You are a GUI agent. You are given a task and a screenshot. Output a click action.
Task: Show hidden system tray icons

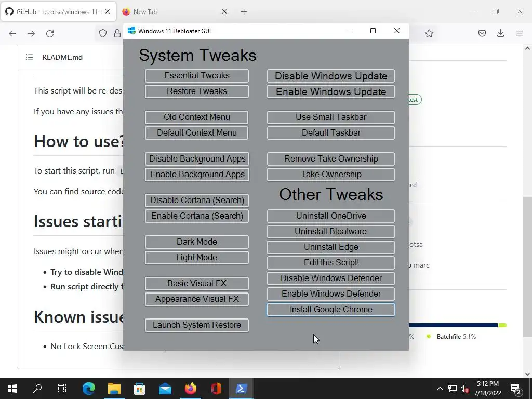pyautogui.click(x=440, y=389)
